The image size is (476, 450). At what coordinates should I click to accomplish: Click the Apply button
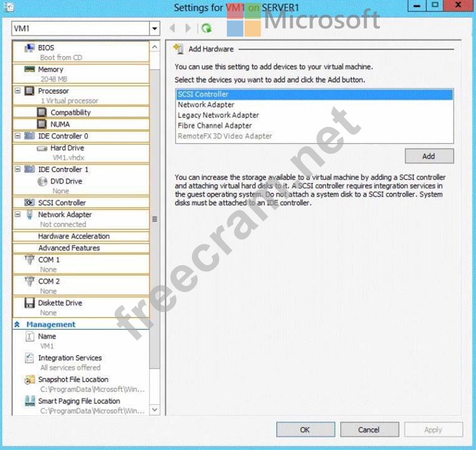click(x=433, y=430)
